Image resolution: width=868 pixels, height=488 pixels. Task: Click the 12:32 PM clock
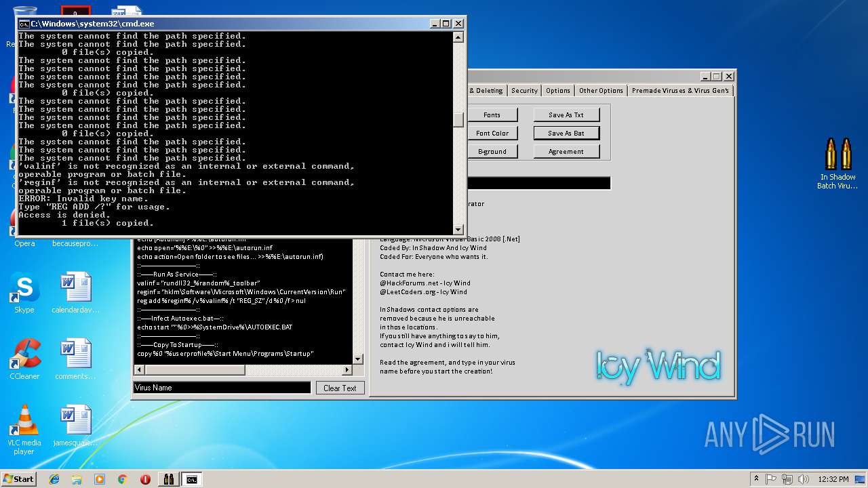[x=833, y=479]
